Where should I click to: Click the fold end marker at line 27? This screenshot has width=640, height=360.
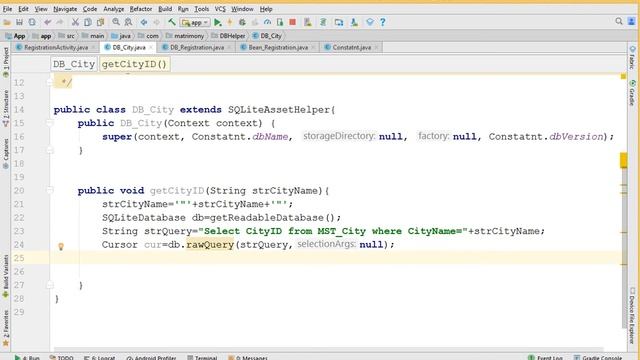click(x=49, y=285)
